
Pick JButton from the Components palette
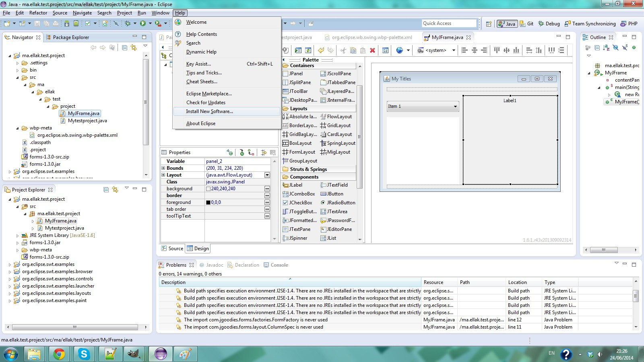332,194
